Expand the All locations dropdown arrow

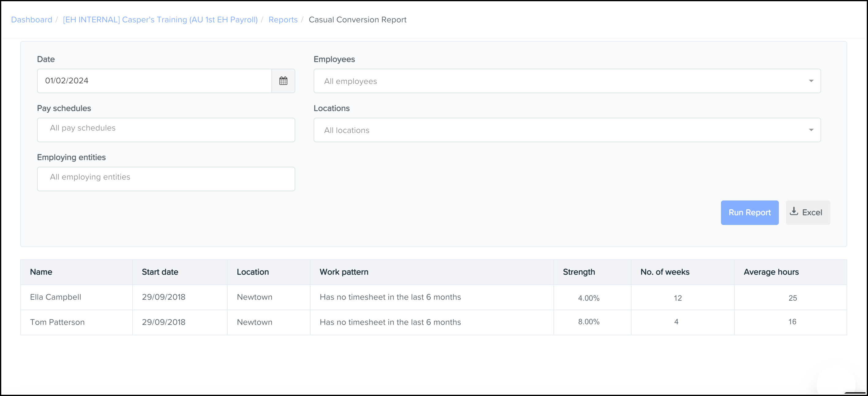811,130
